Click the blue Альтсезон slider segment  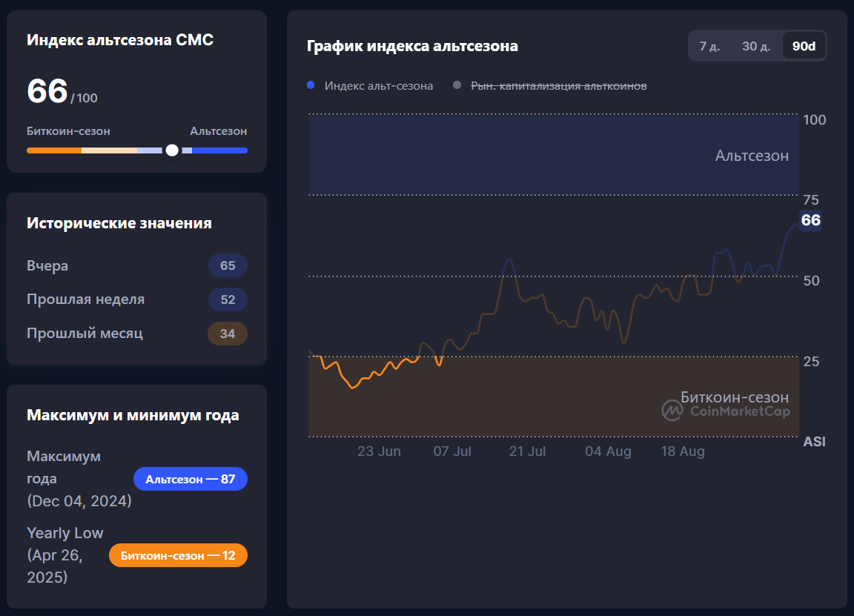point(219,150)
